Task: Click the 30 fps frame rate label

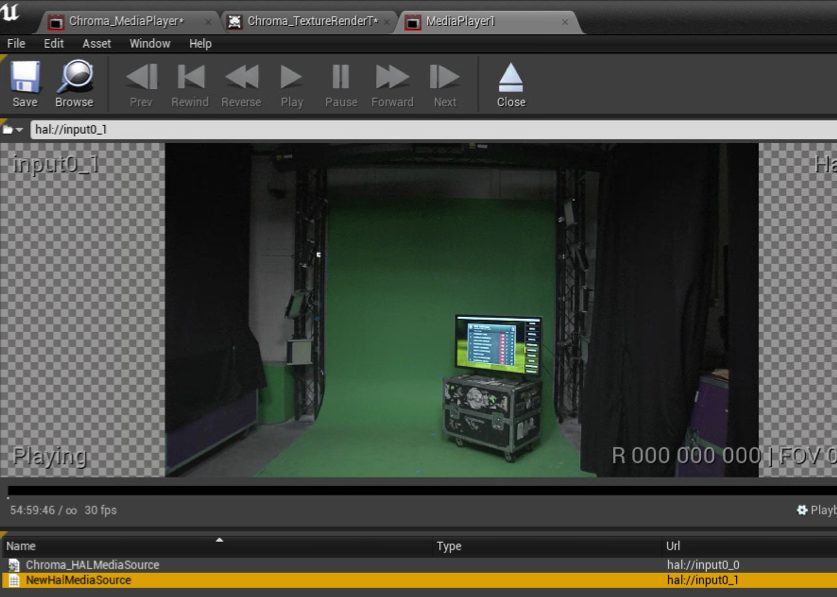Action: [x=100, y=510]
